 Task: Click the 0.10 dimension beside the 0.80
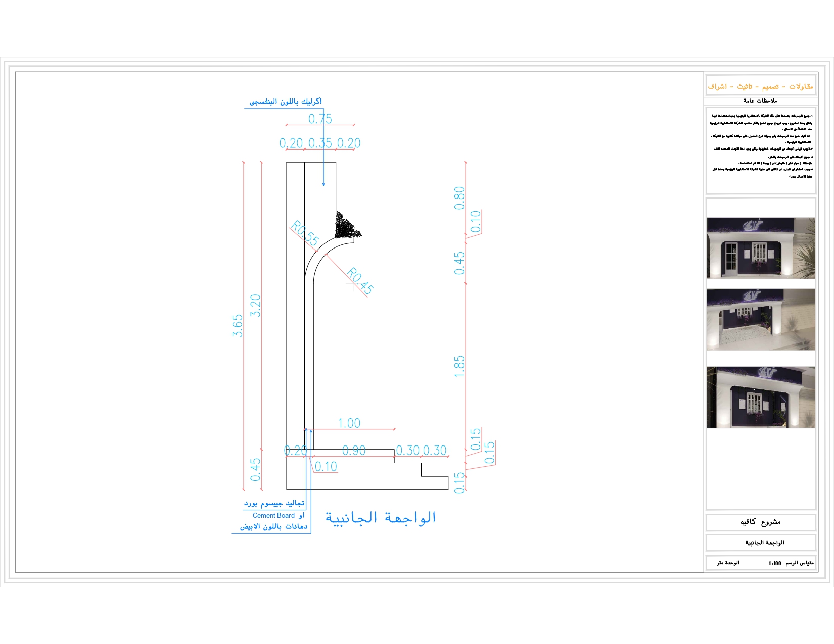pyautogui.click(x=475, y=221)
